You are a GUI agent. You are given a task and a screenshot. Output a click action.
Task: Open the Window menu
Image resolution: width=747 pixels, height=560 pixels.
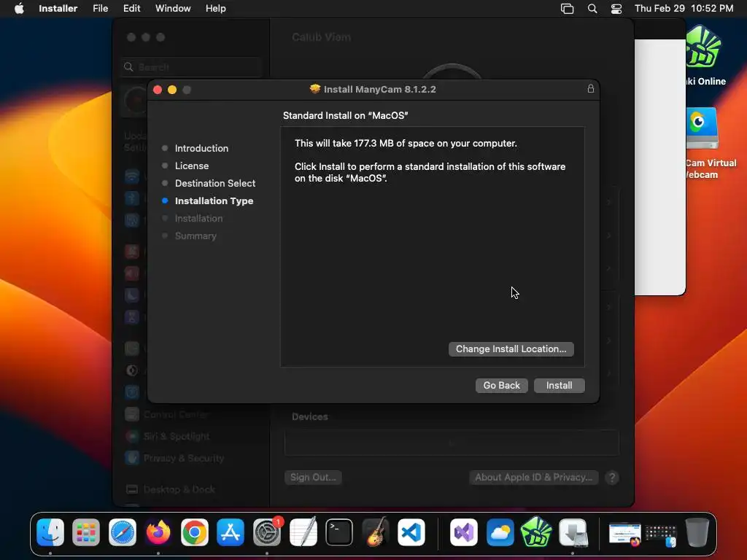173,9
